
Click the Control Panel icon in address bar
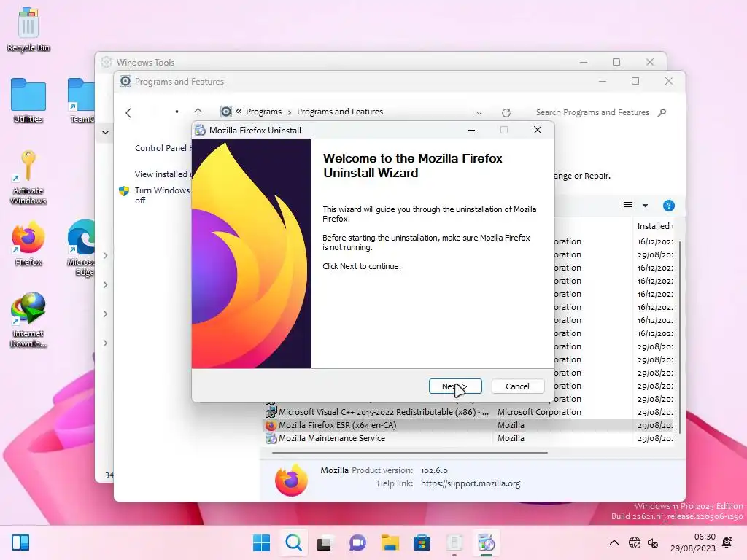pyautogui.click(x=226, y=112)
